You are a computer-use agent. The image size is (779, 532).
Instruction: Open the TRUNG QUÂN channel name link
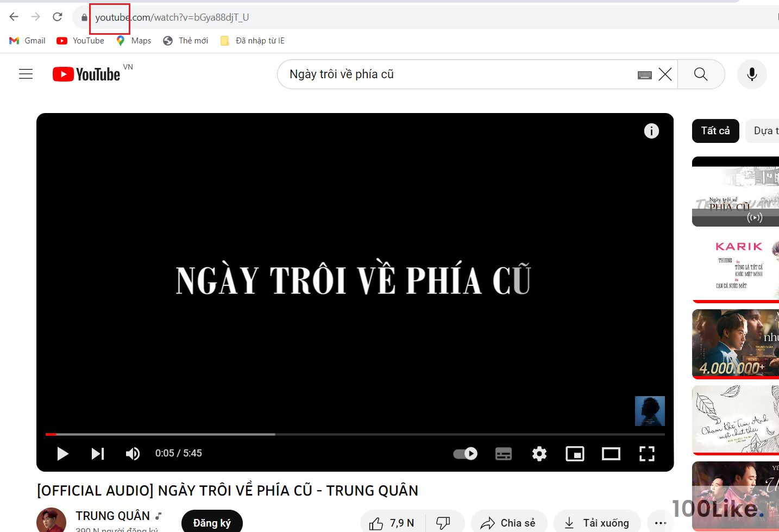(112, 516)
